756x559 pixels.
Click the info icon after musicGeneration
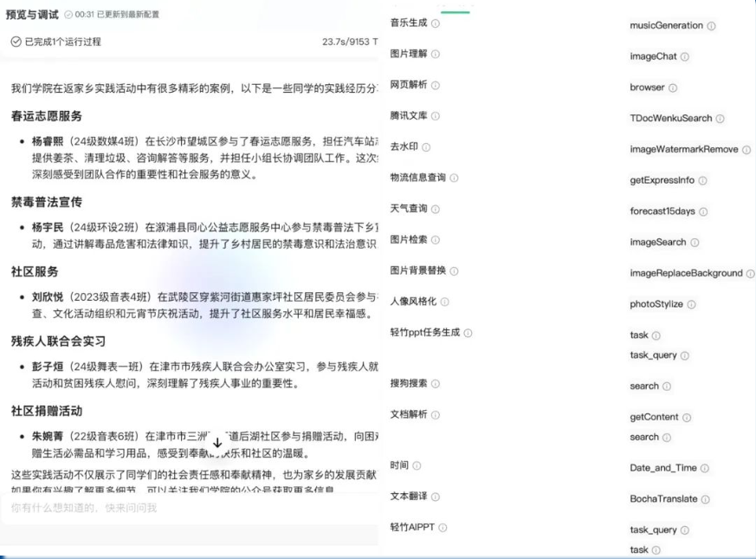point(711,26)
